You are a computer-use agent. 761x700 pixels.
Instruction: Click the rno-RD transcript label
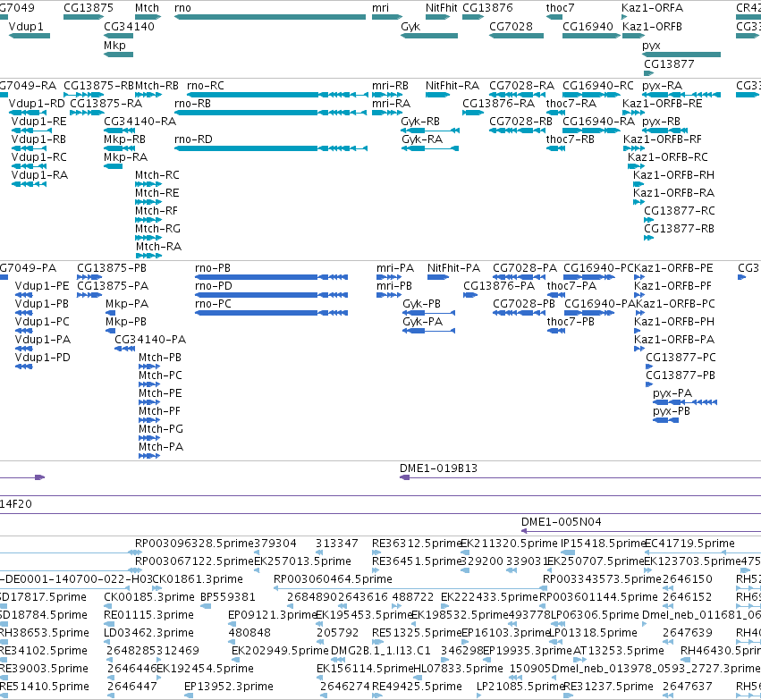[x=193, y=139]
